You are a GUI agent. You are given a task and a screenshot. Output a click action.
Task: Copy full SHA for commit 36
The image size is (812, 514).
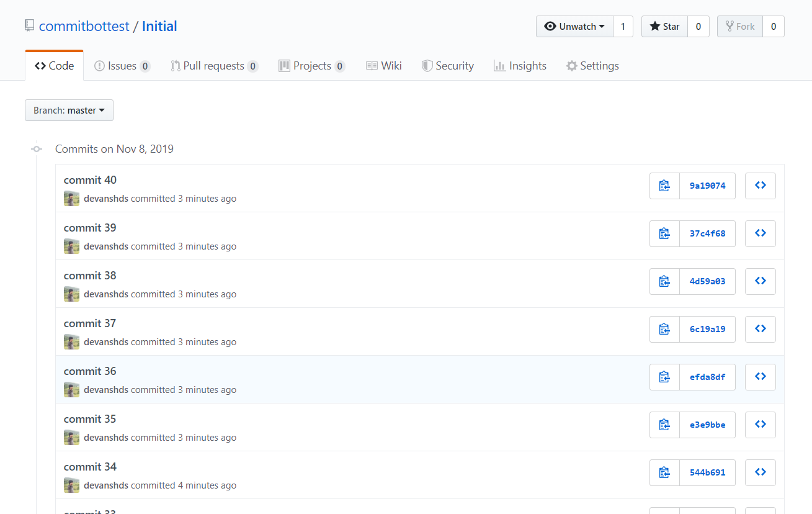click(x=665, y=377)
